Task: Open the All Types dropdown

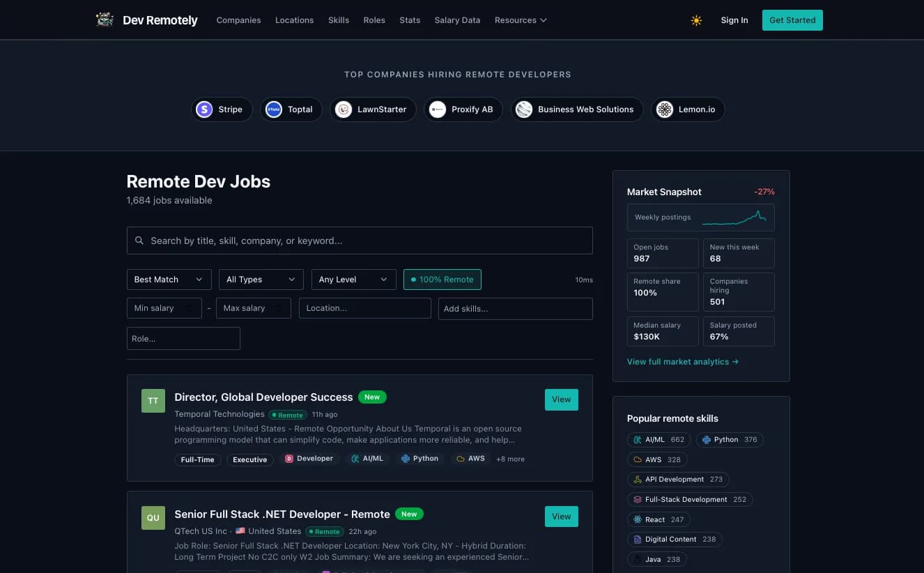Action: point(261,280)
